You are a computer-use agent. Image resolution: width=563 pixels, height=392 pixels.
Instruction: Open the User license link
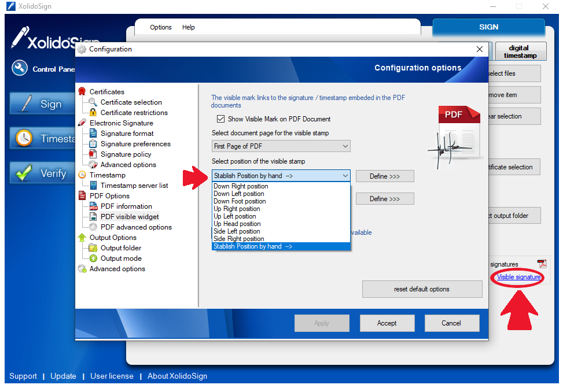[x=112, y=376]
